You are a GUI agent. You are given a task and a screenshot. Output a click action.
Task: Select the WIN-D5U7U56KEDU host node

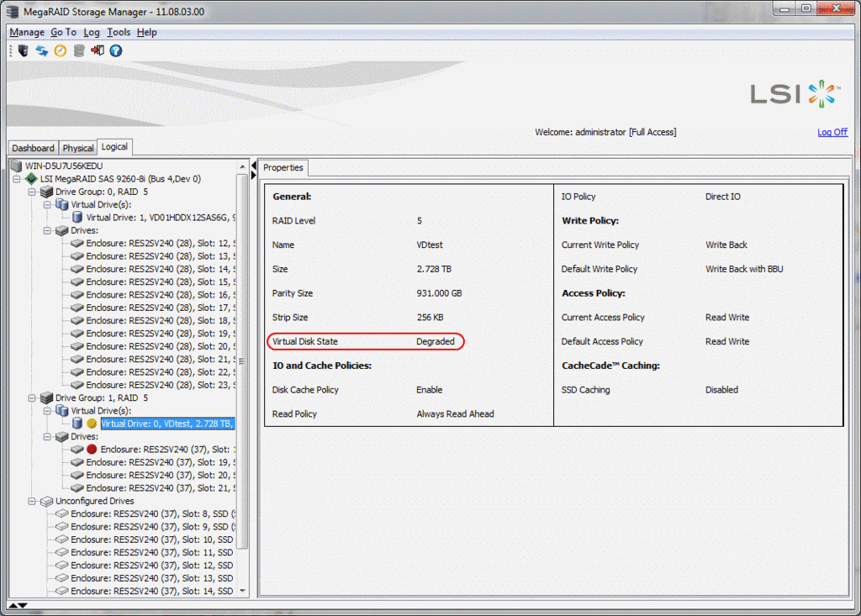pyautogui.click(x=64, y=166)
